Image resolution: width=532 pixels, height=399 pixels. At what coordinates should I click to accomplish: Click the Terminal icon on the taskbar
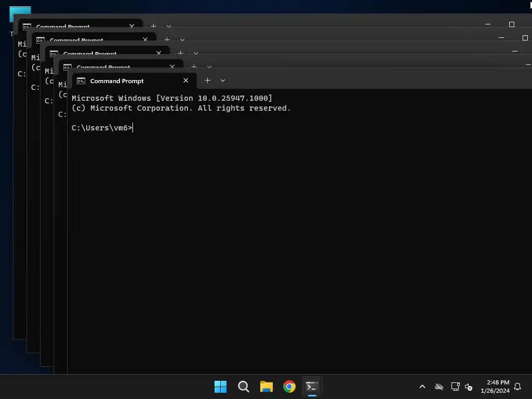click(x=312, y=387)
